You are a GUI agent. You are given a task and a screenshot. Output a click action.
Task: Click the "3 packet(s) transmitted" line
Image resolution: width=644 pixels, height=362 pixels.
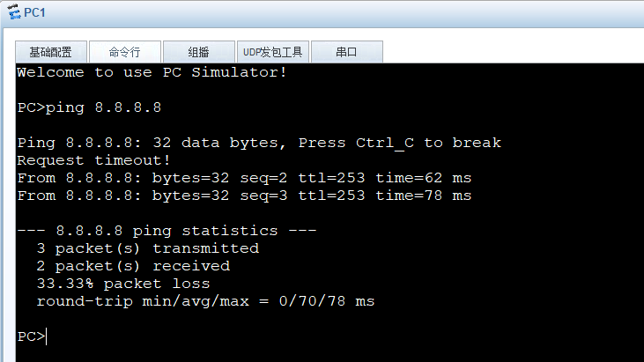147,248
